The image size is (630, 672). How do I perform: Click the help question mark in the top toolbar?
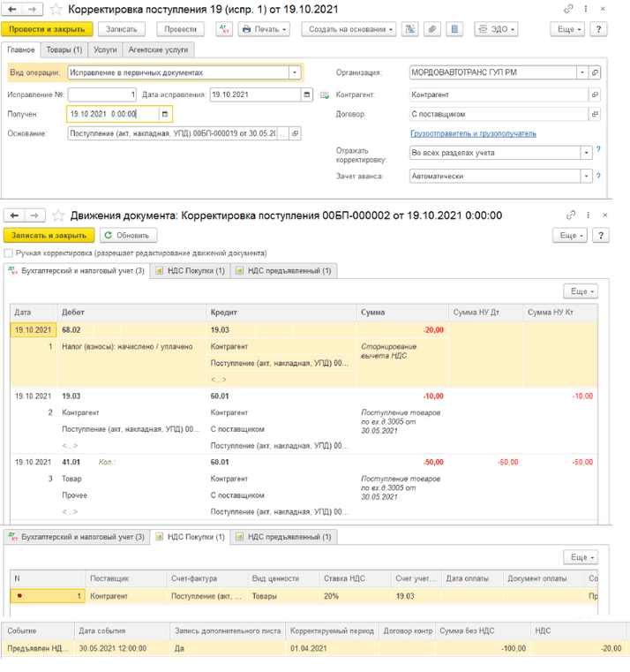600,29
